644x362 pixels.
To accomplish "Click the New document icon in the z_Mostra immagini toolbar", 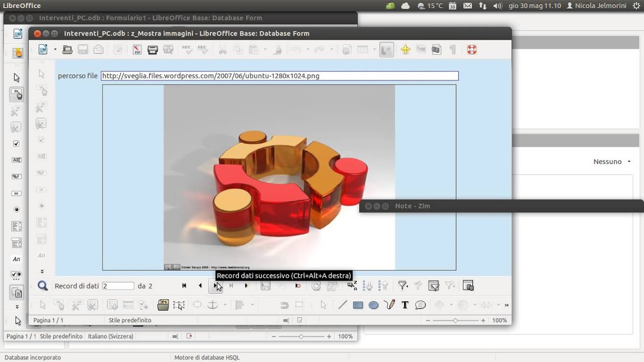I will 43,49.
